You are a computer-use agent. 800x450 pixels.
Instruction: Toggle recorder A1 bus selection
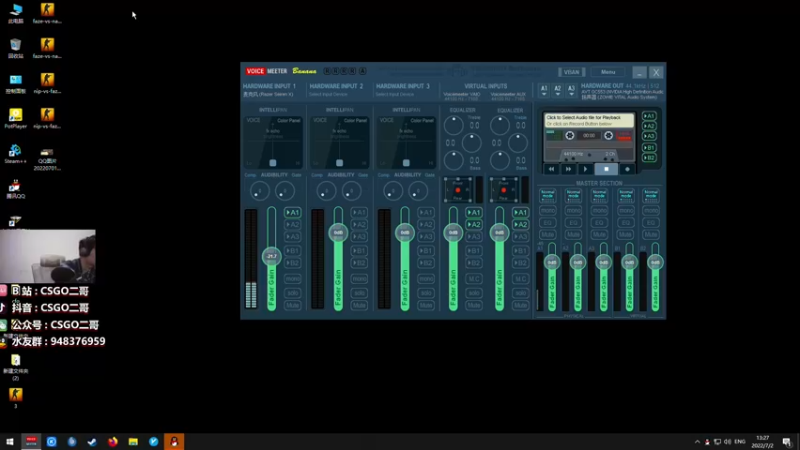click(x=649, y=116)
